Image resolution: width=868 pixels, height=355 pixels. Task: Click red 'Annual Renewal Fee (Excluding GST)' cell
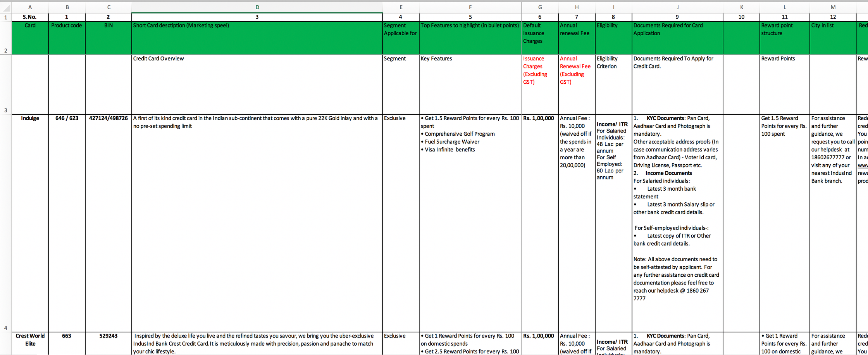coord(577,84)
